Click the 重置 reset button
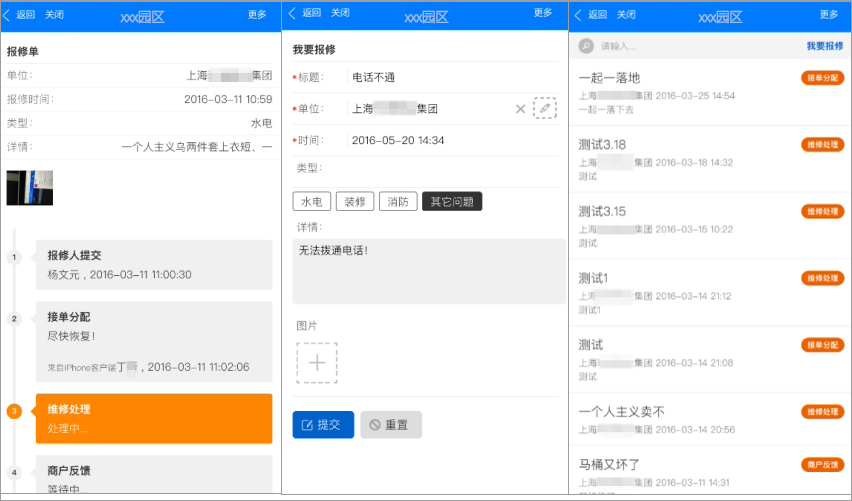Viewport: 852px width, 501px height. [391, 424]
